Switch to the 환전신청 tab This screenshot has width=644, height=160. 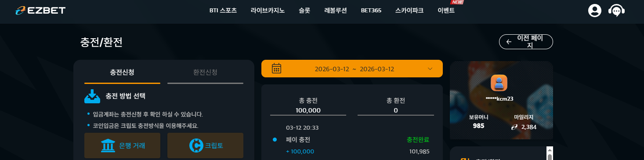[205, 72]
